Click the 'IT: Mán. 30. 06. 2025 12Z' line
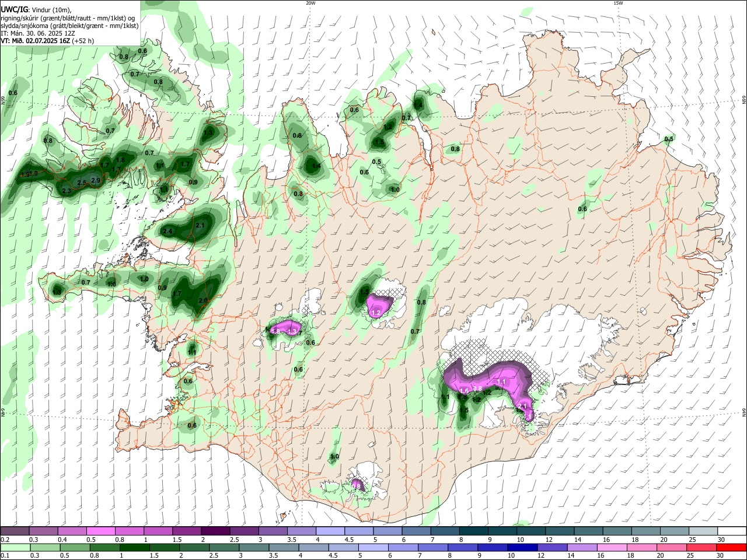This screenshot has width=747, height=560. click(x=37, y=33)
